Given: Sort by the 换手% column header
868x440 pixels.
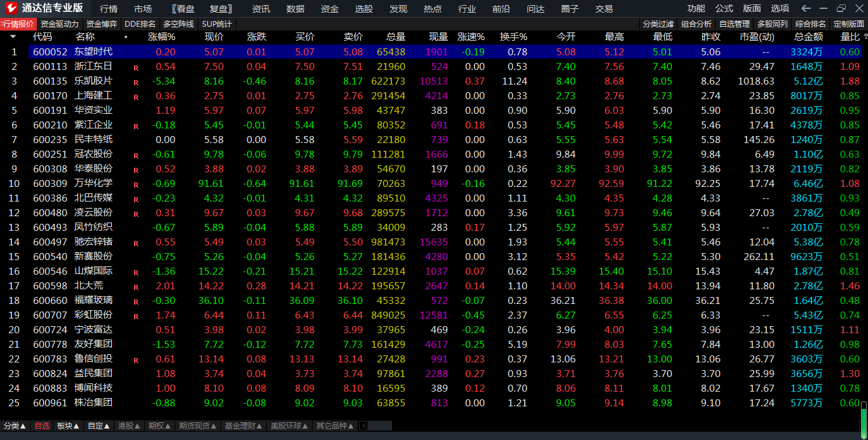Looking at the screenshot, I should pos(513,37).
